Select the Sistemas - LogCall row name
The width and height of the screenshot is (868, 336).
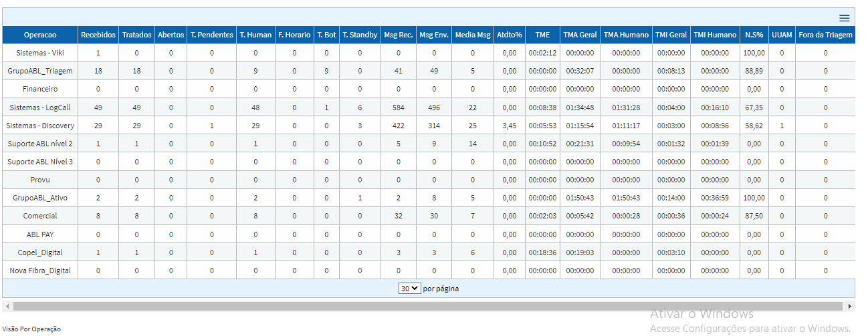coord(40,108)
